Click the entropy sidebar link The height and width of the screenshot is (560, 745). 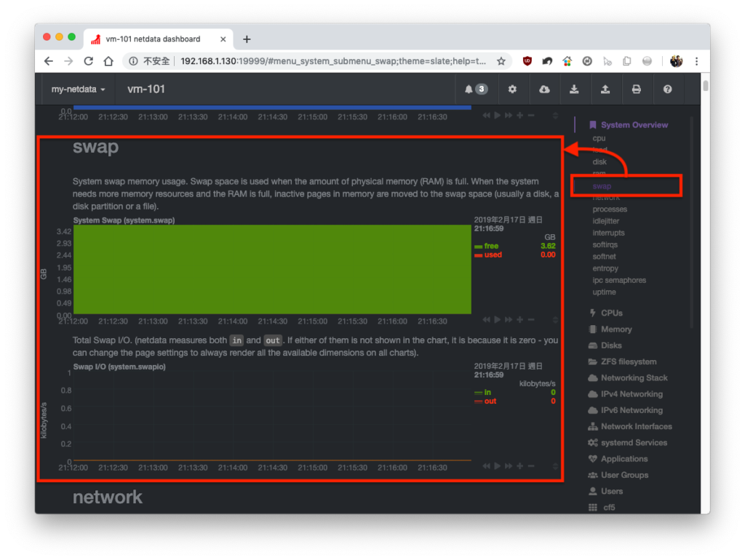tap(605, 269)
